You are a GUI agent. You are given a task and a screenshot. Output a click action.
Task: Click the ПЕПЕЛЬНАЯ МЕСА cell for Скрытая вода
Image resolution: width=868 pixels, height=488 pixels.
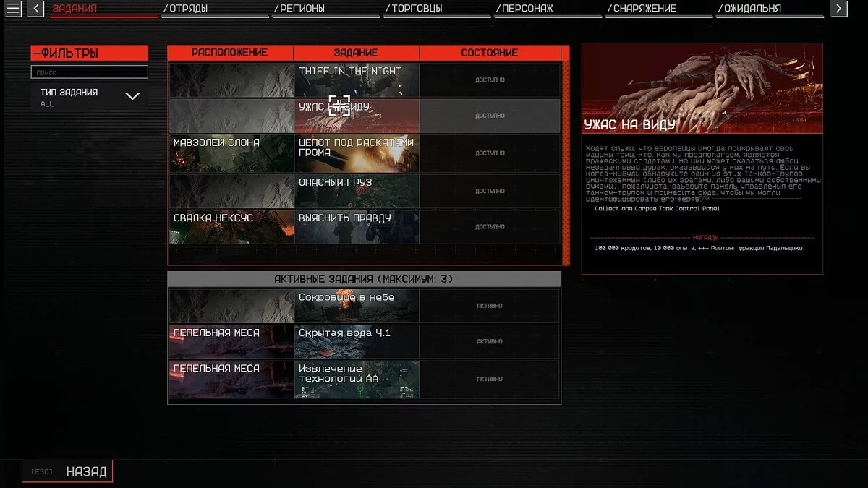point(231,341)
